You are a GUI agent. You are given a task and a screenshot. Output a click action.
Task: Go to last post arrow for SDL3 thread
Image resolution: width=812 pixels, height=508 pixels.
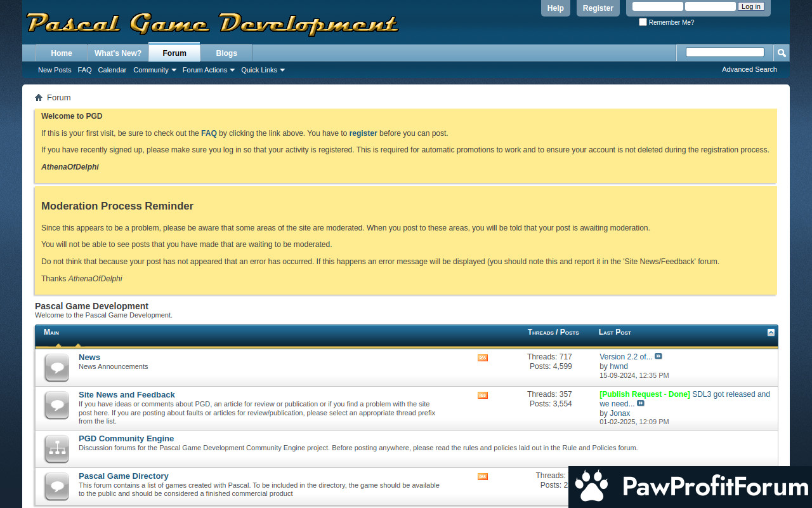pyautogui.click(x=641, y=403)
